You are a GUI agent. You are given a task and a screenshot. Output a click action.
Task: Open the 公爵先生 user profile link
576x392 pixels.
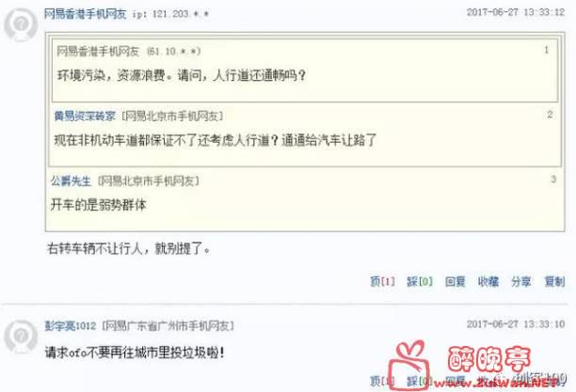click(x=71, y=180)
